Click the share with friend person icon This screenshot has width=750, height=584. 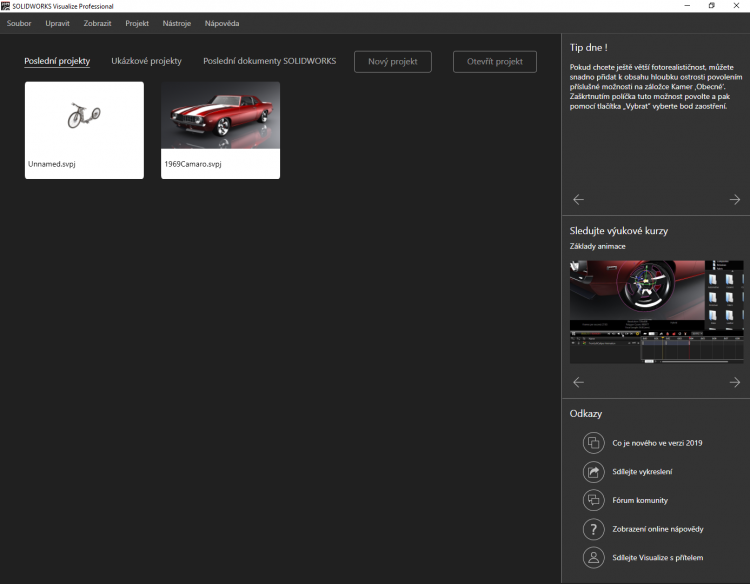(594, 558)
